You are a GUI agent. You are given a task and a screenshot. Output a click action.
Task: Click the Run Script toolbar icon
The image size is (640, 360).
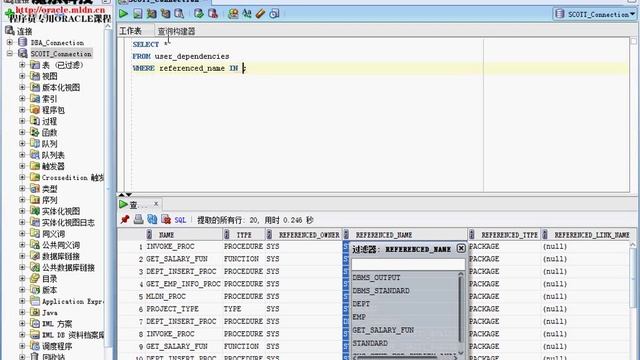tap(138, 13)
